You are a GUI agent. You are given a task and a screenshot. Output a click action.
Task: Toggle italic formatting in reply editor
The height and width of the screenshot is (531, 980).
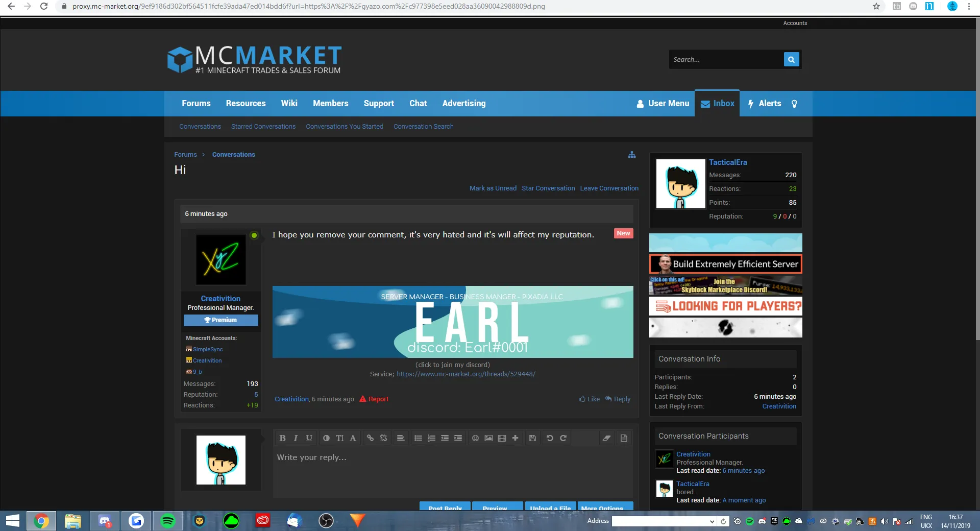(296, 438)
